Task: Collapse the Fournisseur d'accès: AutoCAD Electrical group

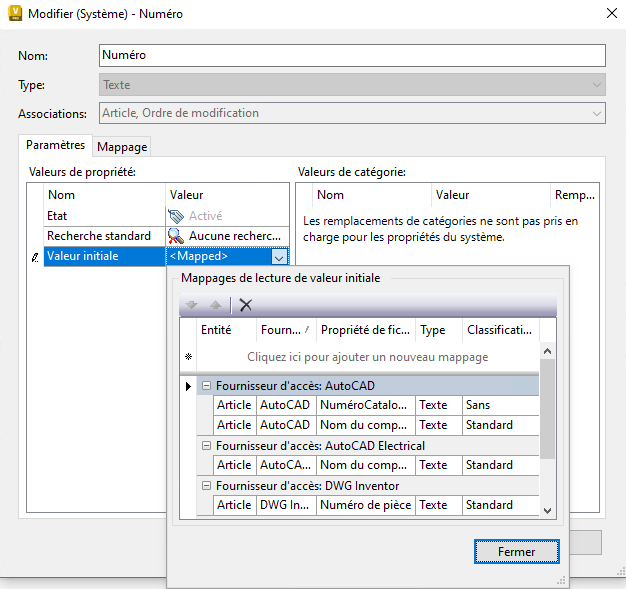Action: 206,446
